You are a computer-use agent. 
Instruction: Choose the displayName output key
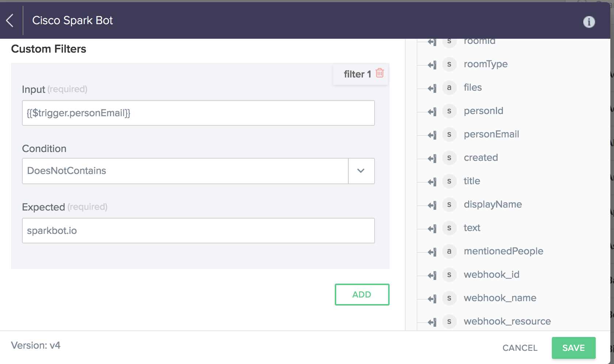pyautogui.click(x=493, y=205)
